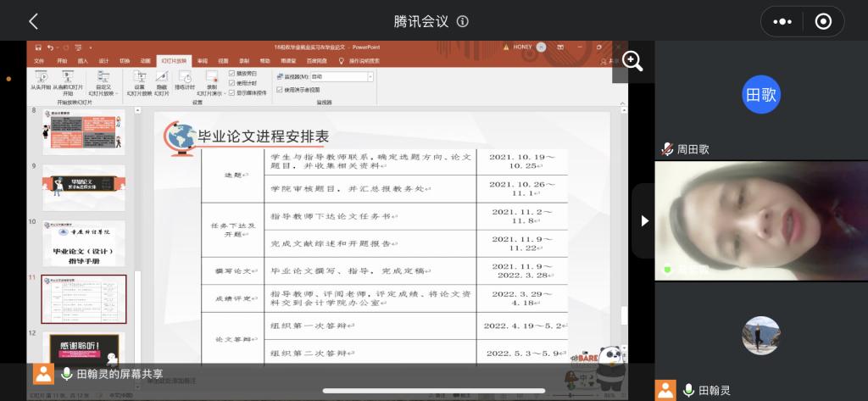
Task: Click 从当前幻灯片开始 icon
Action: 68,77
